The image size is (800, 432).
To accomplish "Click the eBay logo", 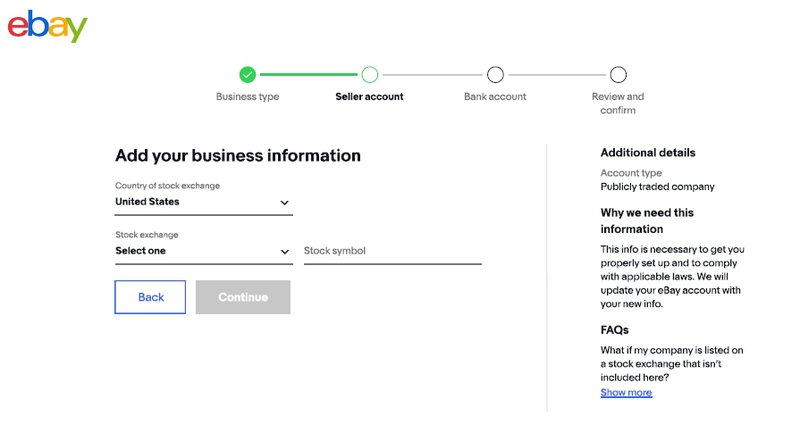I will click(47, 26).
